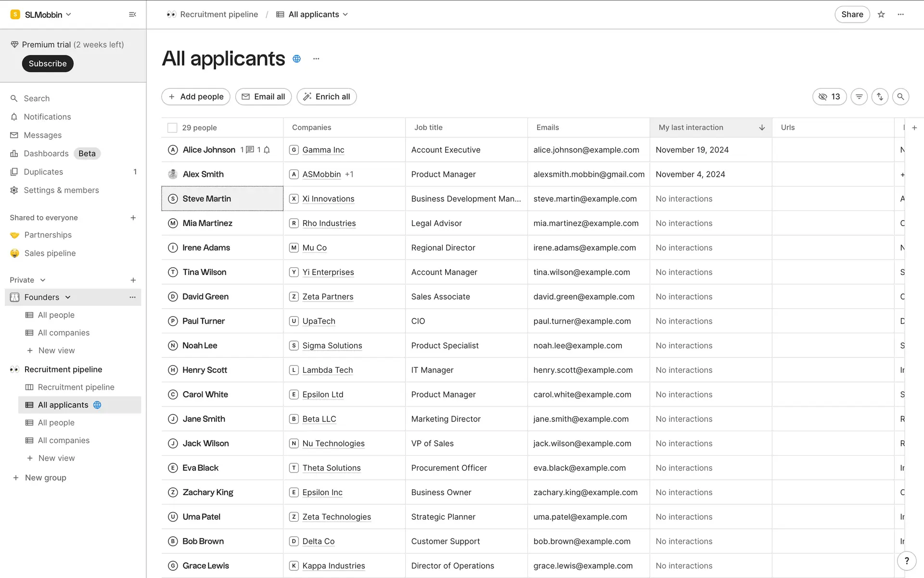Collapse the sidebar with the menu icon
The image size is (924, 578).
point(132,14)
